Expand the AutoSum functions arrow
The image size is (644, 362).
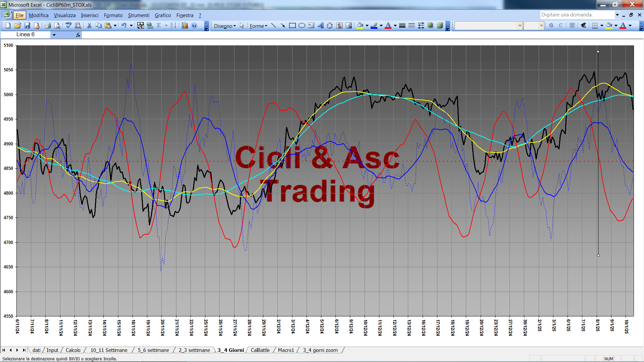click(x=166, y=25)
